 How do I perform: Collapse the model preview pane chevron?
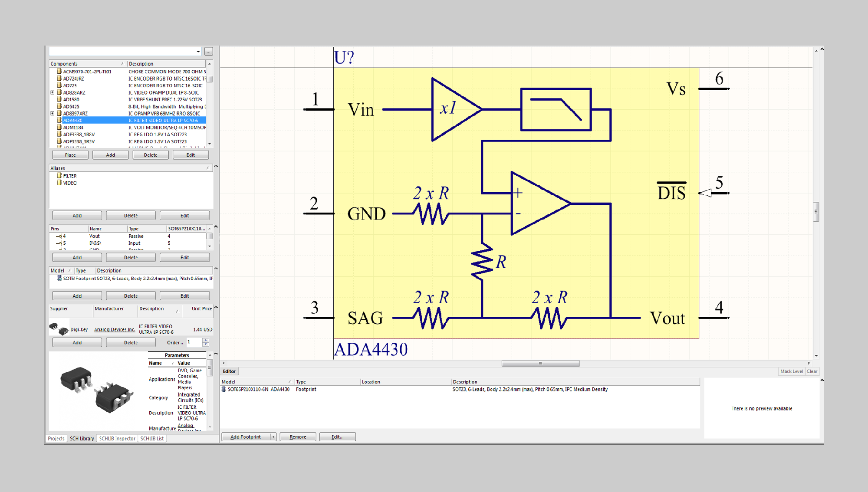[822, 380]
